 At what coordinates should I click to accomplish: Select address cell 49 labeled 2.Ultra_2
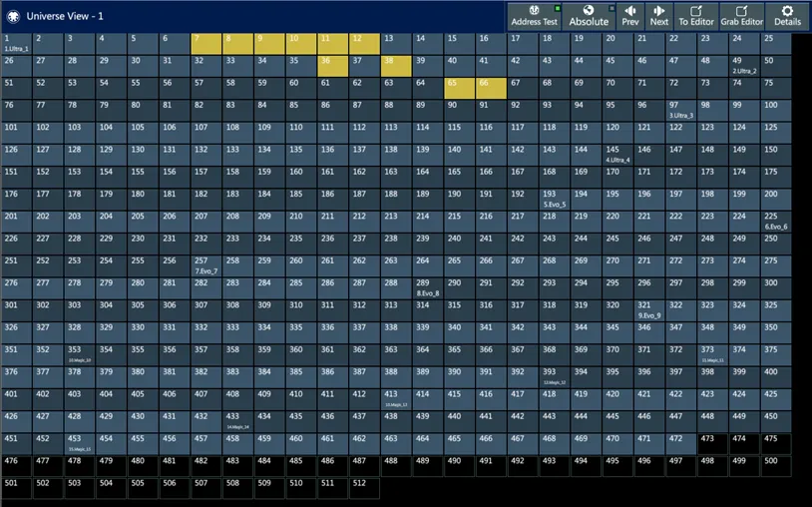click(744, 66)
